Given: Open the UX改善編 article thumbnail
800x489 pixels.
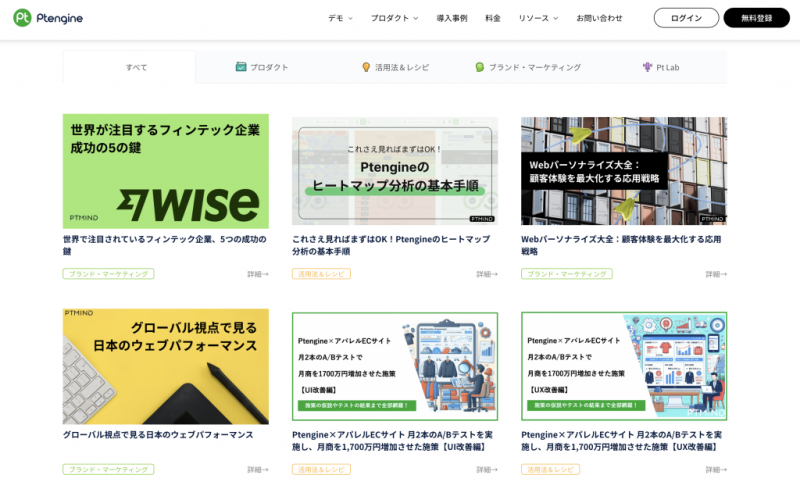Looking at the screenshot, I should click(624, 366).
